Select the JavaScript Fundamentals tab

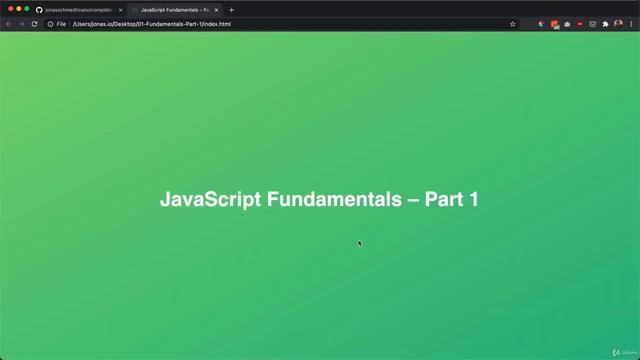pyautogui.click(x=175, y=10)
